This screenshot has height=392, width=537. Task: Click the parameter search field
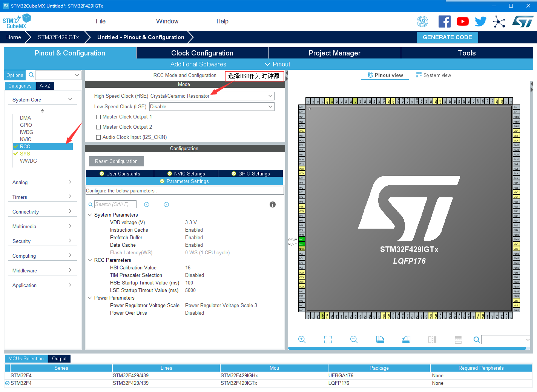[x=115, y=204]
